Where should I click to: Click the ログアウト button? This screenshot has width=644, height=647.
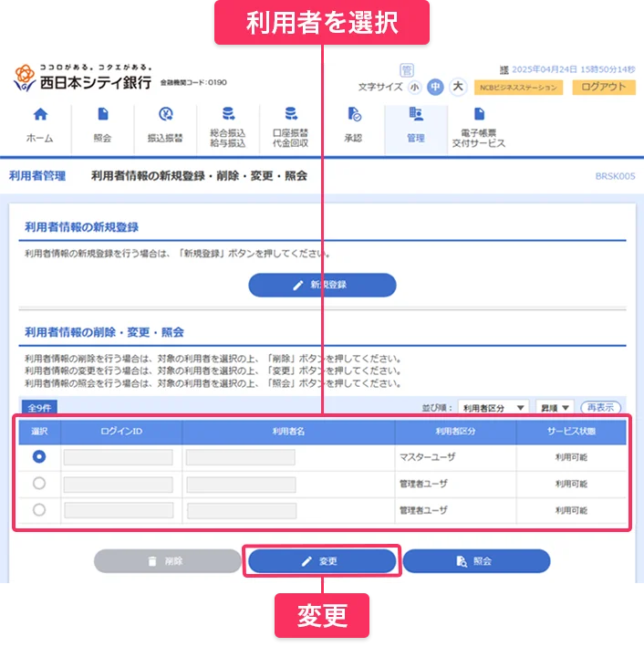(604, 87)
